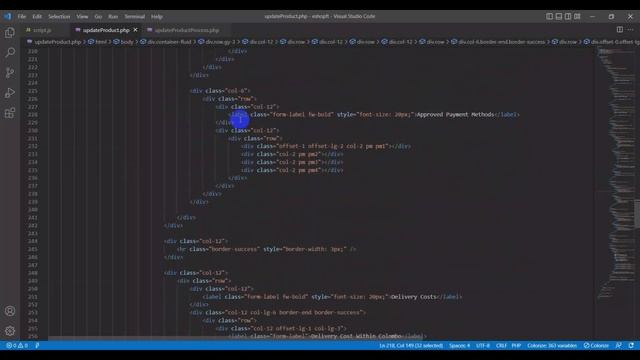Open the Extensions view
Screen dimensions: 640x360
coord(10,113)
